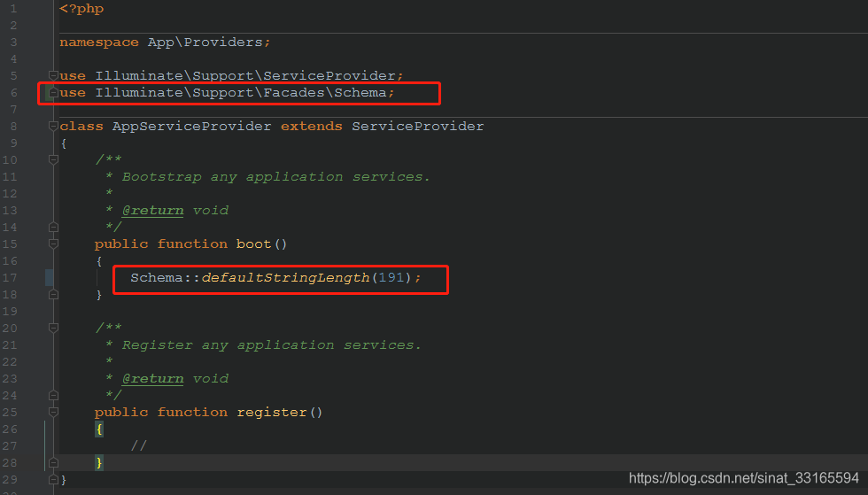Click the comment 'Bootstrap any application services.'
Viewport: 868px width, 495px height.
point(275,176)
